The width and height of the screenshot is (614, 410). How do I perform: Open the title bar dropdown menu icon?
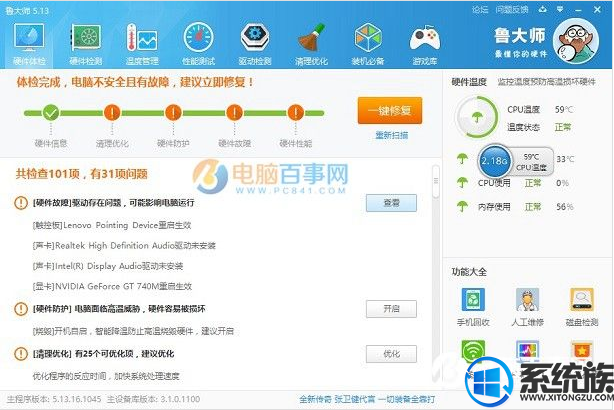(560, 9)
